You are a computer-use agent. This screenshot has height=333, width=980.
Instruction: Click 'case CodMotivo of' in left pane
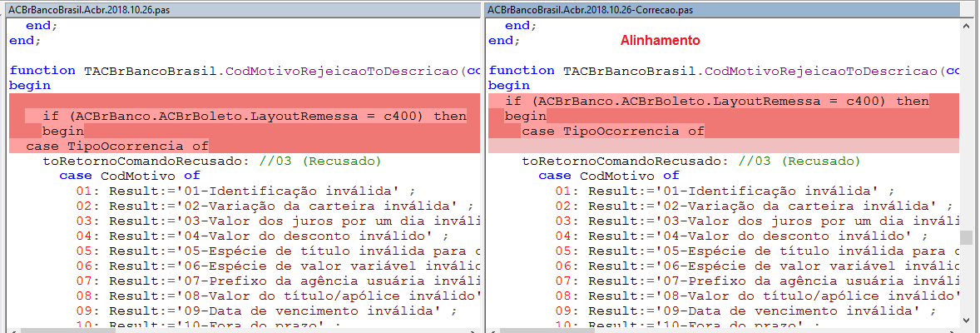[130, 176]
